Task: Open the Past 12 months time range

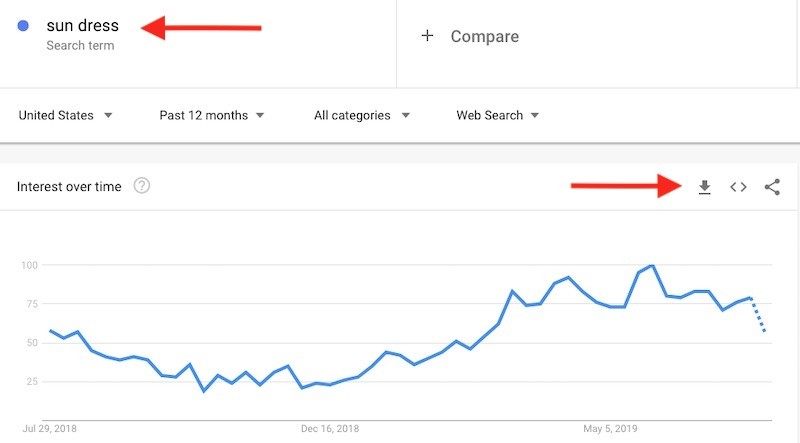Action: coord(212,115)
